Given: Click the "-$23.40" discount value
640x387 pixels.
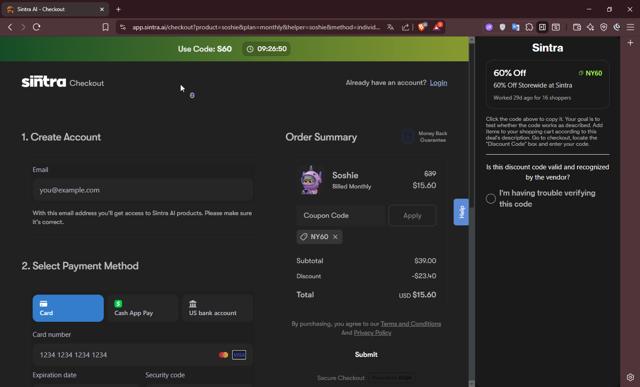Looking at the screenshot, I should 424,276.
